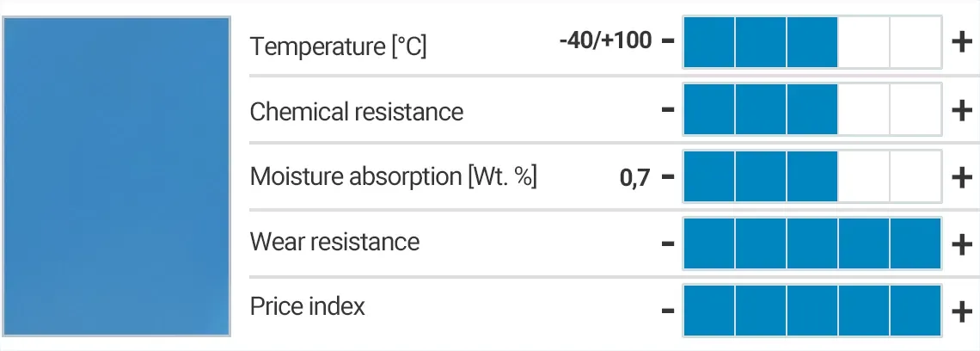980x351 pixels.
Task: Click the Wear resistance rating bar
Action: [812, 243]
